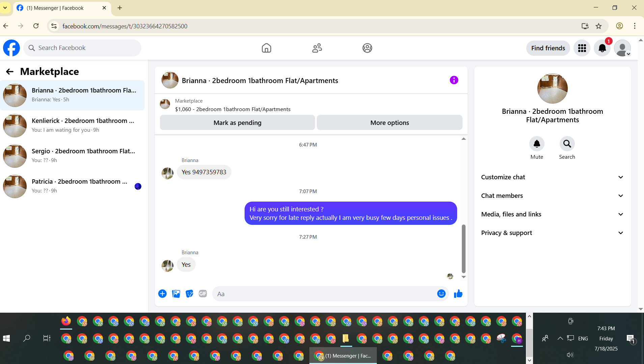644x364 pixels.
Task: Focus the Search Facebook field
Action: 82,48
